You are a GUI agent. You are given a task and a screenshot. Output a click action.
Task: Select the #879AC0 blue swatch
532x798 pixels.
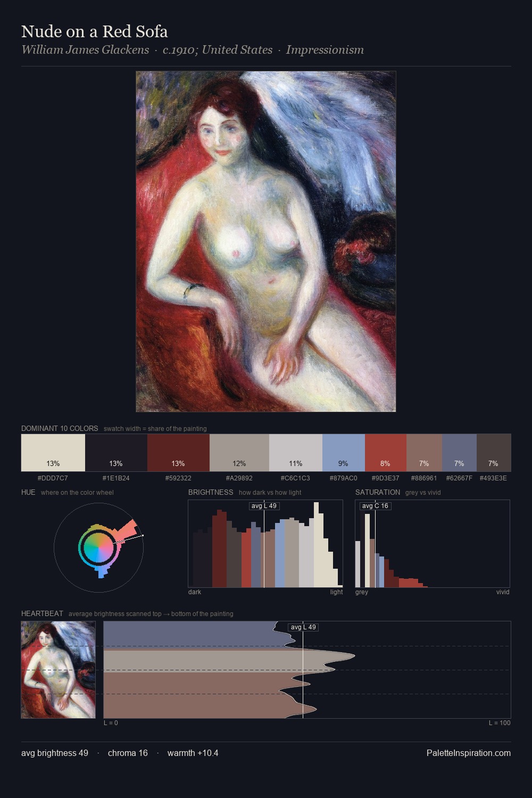tap(344, 453)
